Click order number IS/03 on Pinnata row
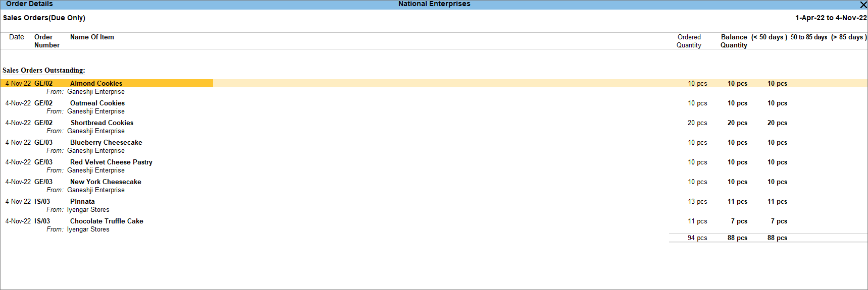 pos(42,201)
